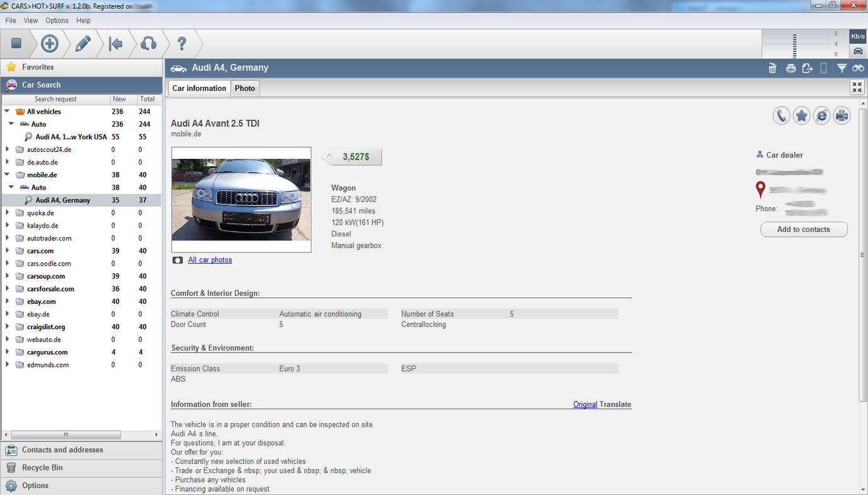Viewport: 868px width, 495px height.
Task: Expand the autoscout24.de tree node
Action: [x=7, y=149]
